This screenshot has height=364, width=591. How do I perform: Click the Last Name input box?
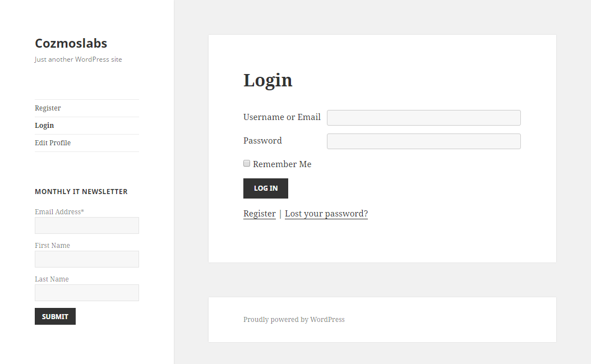(87, 293)
